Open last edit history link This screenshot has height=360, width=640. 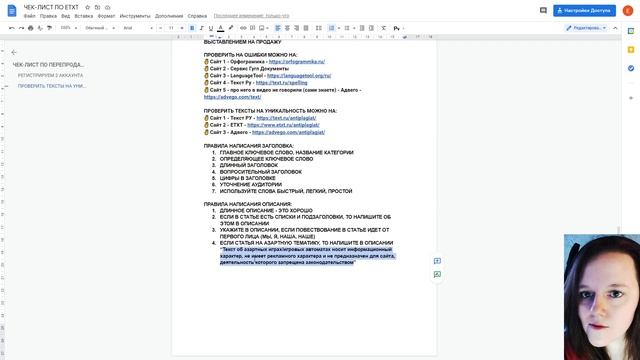pyautogui.click(x=251, y=16)
